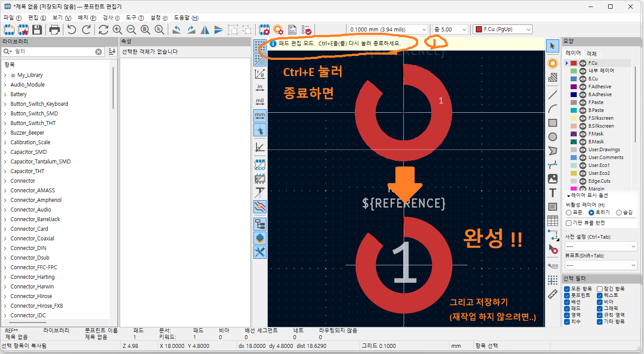Open pad properties defaults icon
Viewport: 644px width, 354px height.
pyautogui.click(x=278, y=30)
